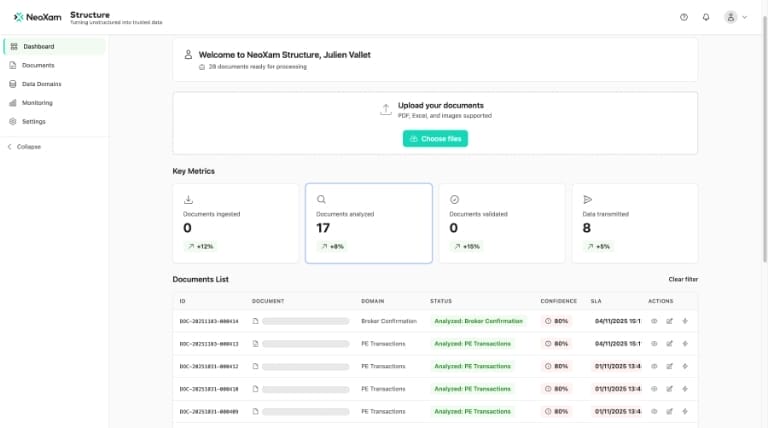Image resolution: width=768 pixels, height=428 pixels.
Task: Click the send icon on Data transmitted
Action: pos(588,199)
